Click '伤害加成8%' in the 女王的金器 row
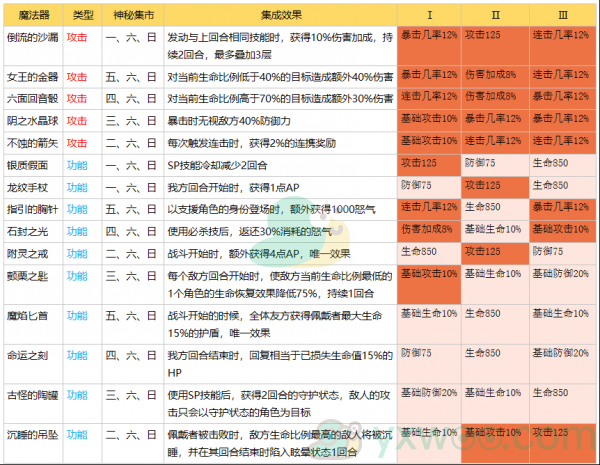 click(x=491, y=74)
